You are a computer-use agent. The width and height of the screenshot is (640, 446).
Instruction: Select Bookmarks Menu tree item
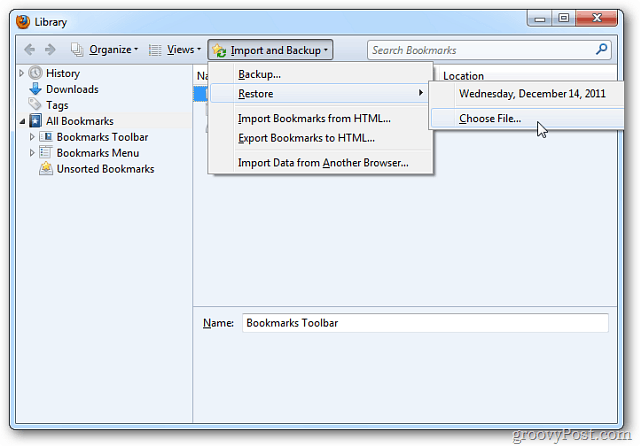tap(98, 153)
